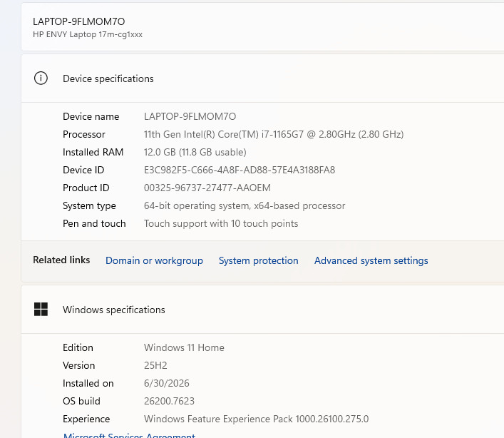
Task: Click the 12.0 GB installed RAM value
Action: 195,152
